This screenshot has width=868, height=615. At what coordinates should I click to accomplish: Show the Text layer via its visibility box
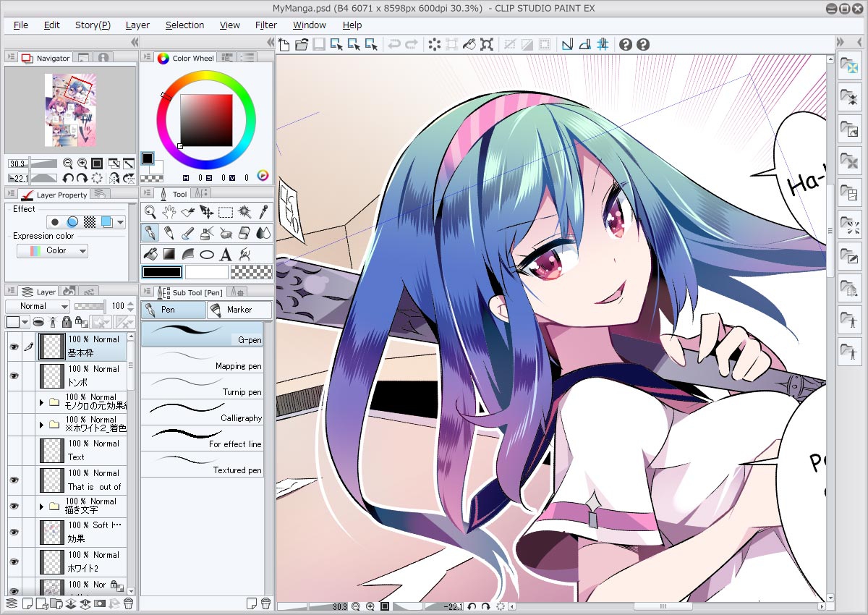tap(13, 450)
